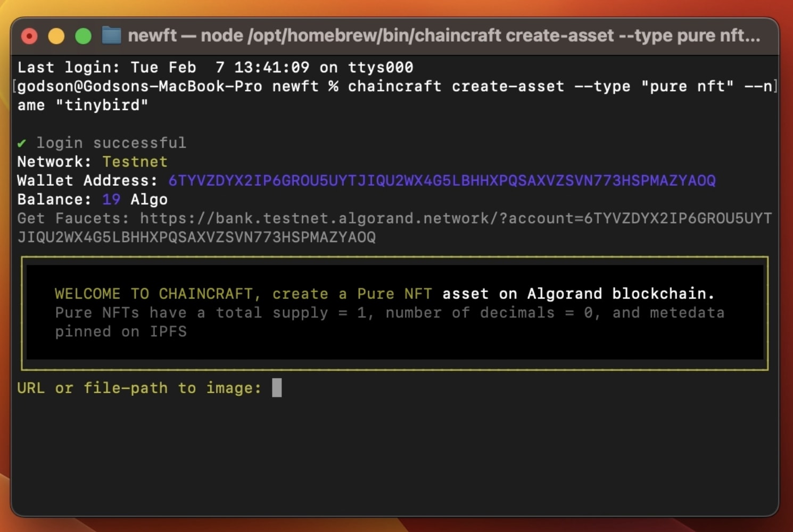Image resolution: width=793 pixels, height=532 pixels.
Task: Click the terminal cursor after image prompt
Action: click(x=277, y=388)
